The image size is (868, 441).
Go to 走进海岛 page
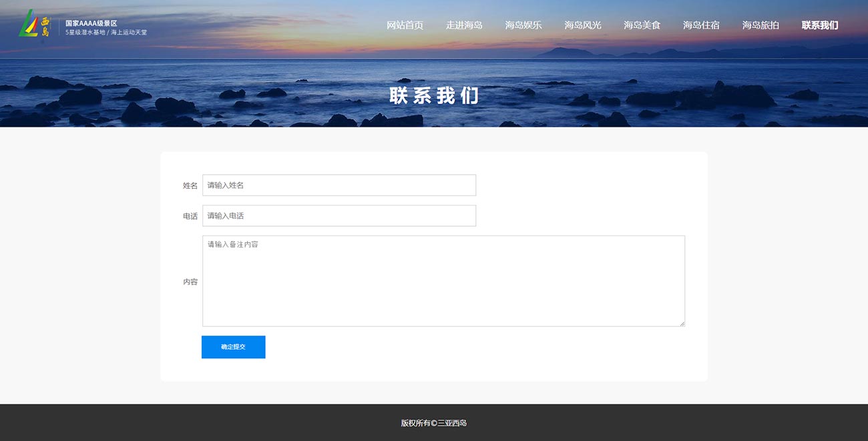[x=464, y=25]
